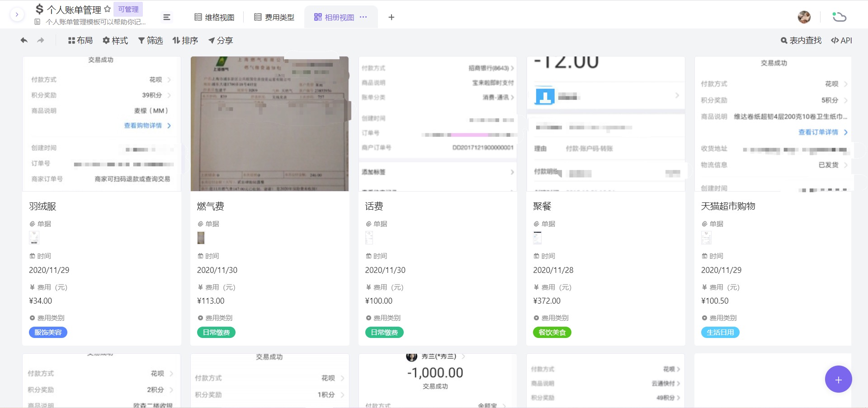Redo the last action
Image resolution: width=868 pixels, height=408 pixels.
pos(41,40)
